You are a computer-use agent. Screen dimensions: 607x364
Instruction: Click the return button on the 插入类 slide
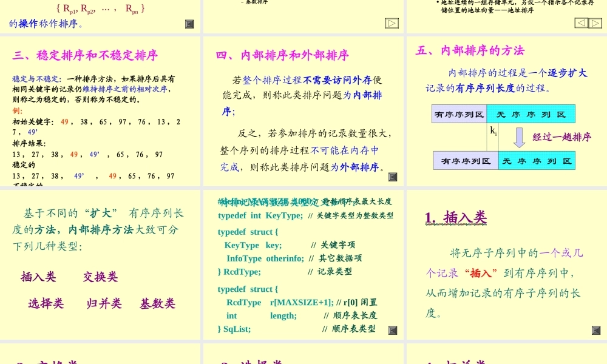595,330
